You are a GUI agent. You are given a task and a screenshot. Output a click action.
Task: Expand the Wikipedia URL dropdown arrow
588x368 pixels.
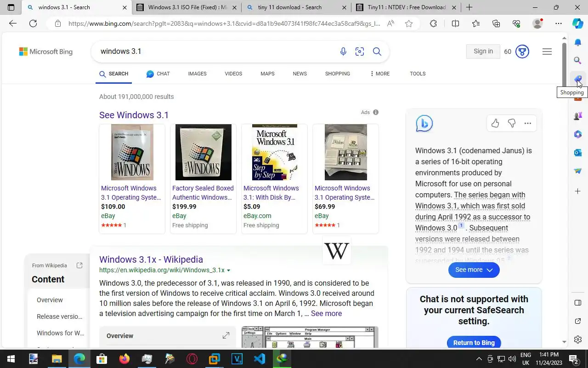tap(228, 270)
